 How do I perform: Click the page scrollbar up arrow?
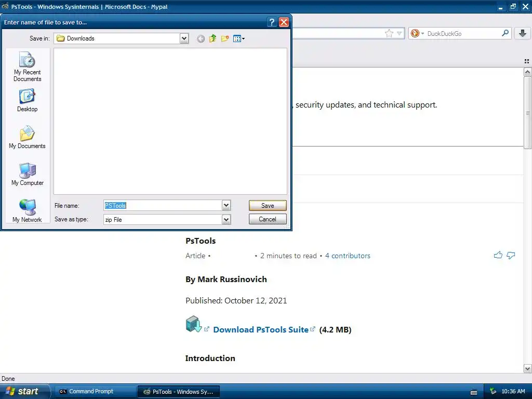(x=527, y=72)
